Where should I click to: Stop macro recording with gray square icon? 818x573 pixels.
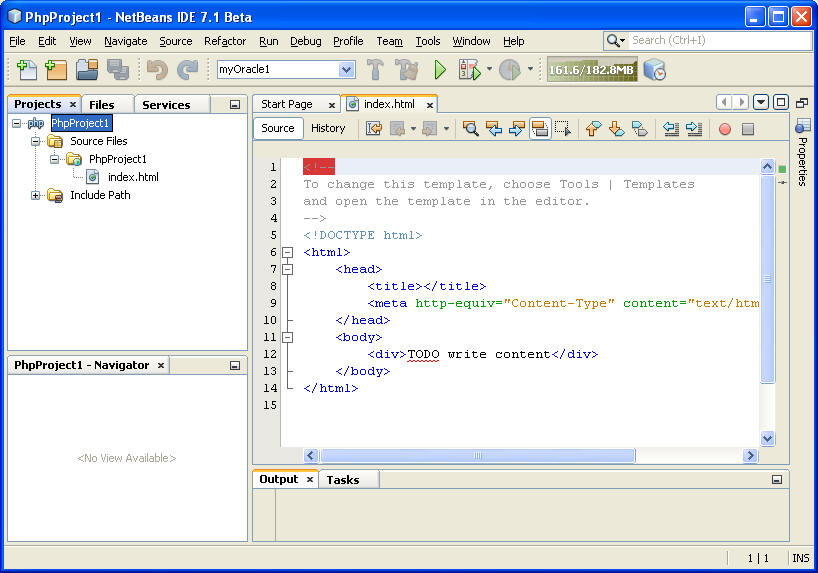(748, 129)
